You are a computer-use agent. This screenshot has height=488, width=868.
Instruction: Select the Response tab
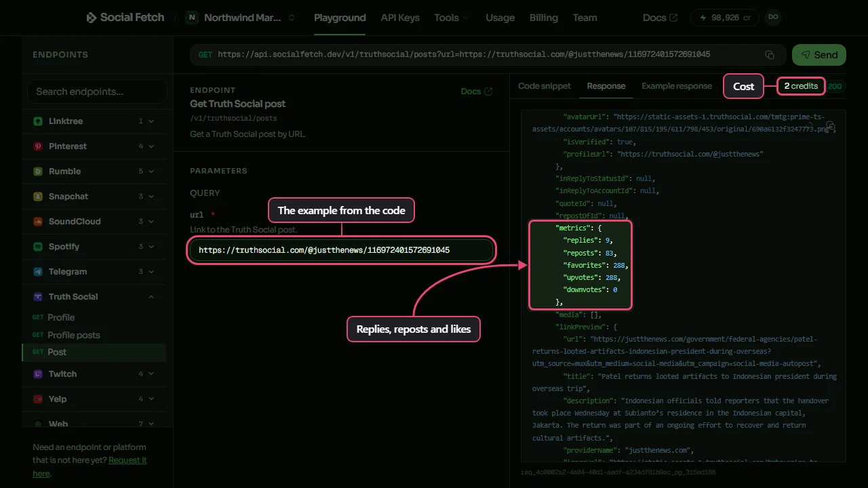(x=606, y=86)
